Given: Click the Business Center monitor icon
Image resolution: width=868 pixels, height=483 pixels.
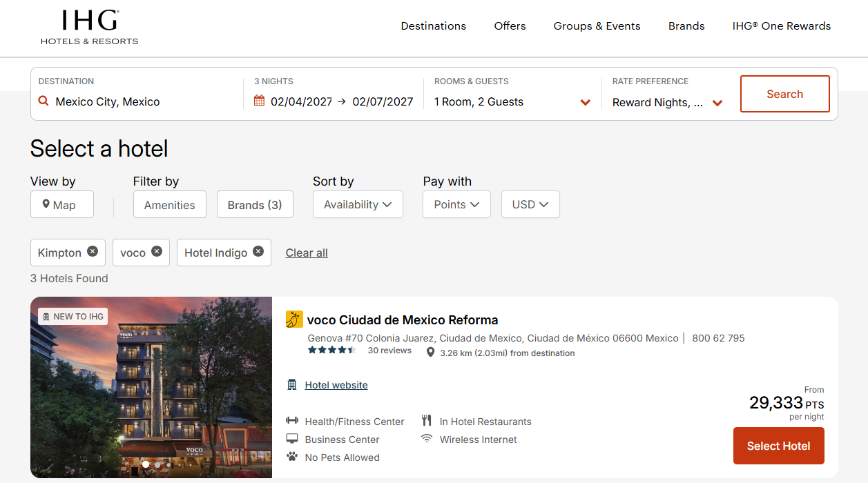Looking at the screenshot, I should click(x=291, y=439).
